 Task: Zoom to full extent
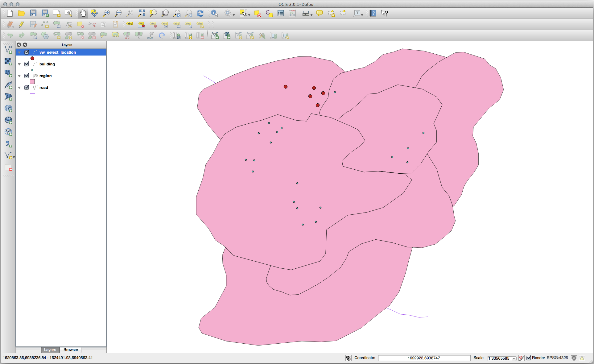[x=142, y=13]
